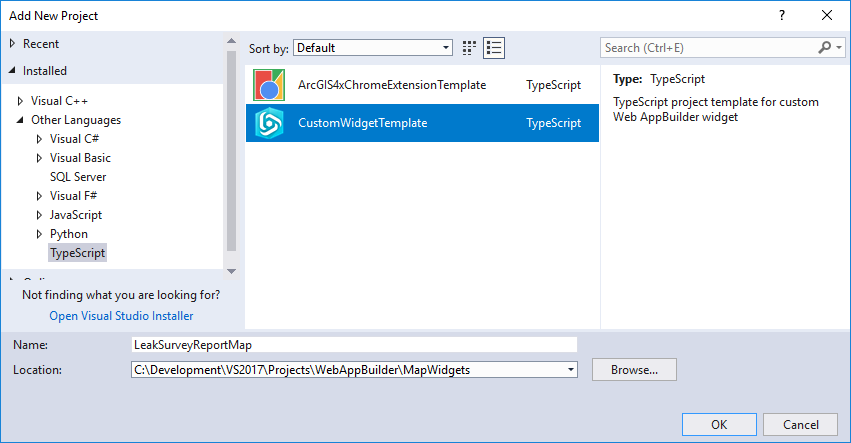Select Visual C# tree item
The height and width of the screenshot is (443, 851).
pos(74,139)
